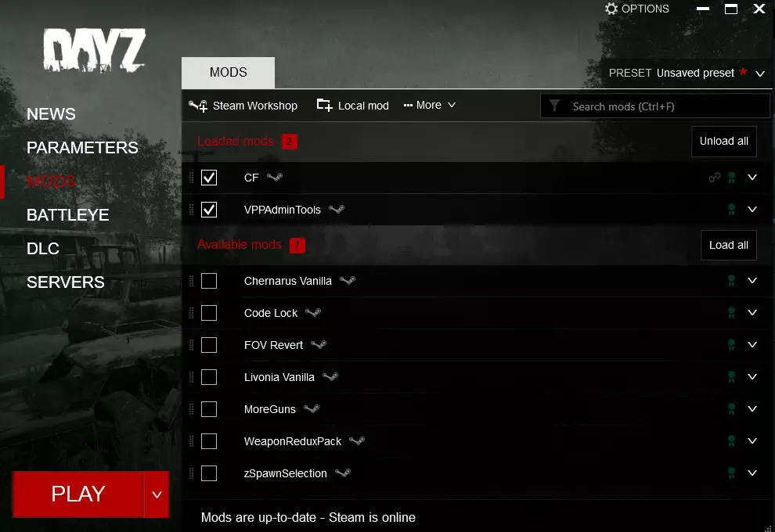The image size is (775, 532).
Task: Open the Preset dropdown arrow
Action: tap(760, 74)
